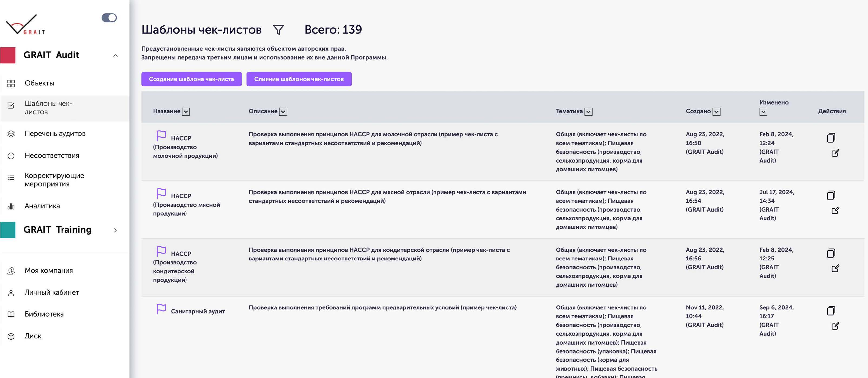Viewport: 868px width, 378px height.
Task: Flip the toggle switch above the GRAIT logo
Action: pyautogui.click(x=109, y=18)
